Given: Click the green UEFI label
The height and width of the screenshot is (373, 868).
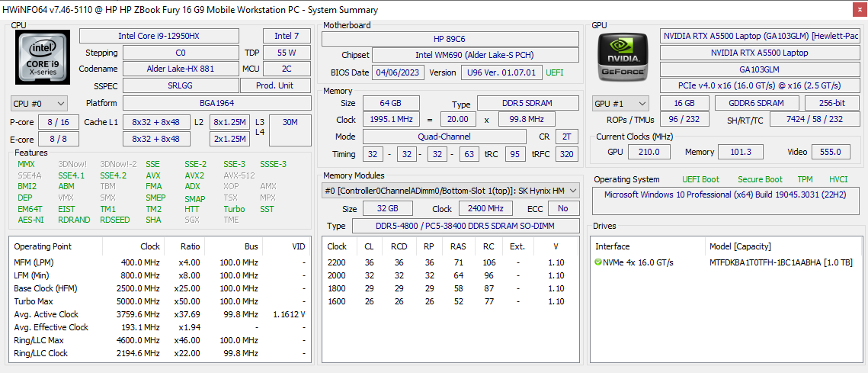Looking at the screenshot, I should click(x=555, y=72).
